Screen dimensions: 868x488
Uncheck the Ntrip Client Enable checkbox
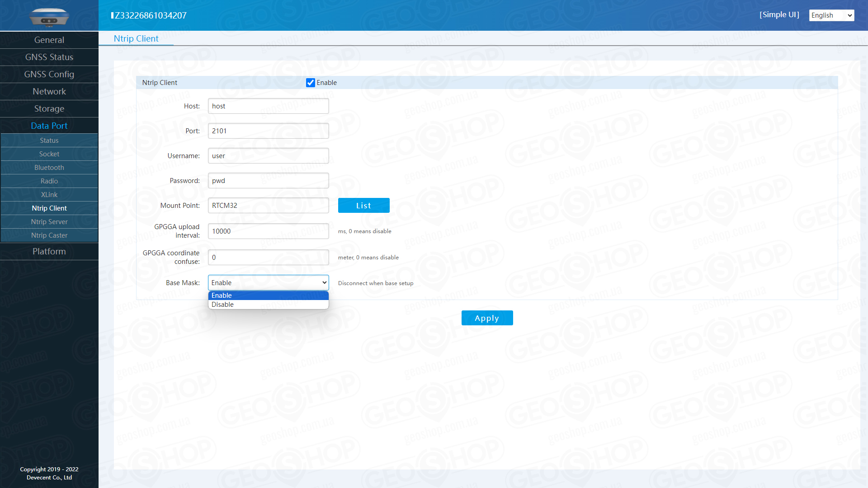(x=310, y=83)
